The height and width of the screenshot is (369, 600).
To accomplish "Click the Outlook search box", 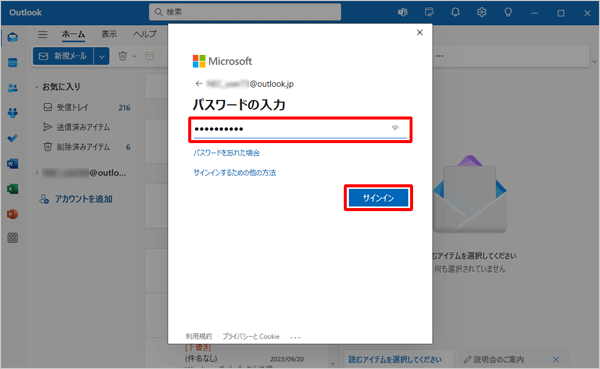I will [x=245, y=12].
